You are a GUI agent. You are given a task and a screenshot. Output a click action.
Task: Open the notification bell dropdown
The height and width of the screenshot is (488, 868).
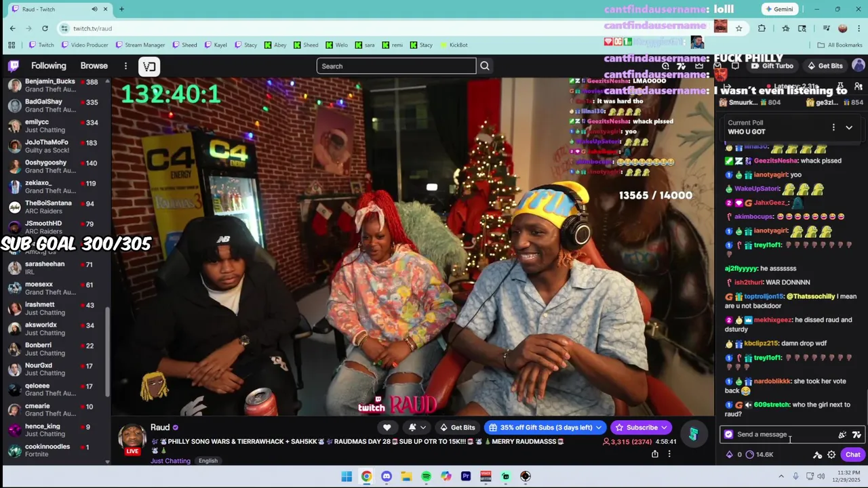[x=416, y=427]
